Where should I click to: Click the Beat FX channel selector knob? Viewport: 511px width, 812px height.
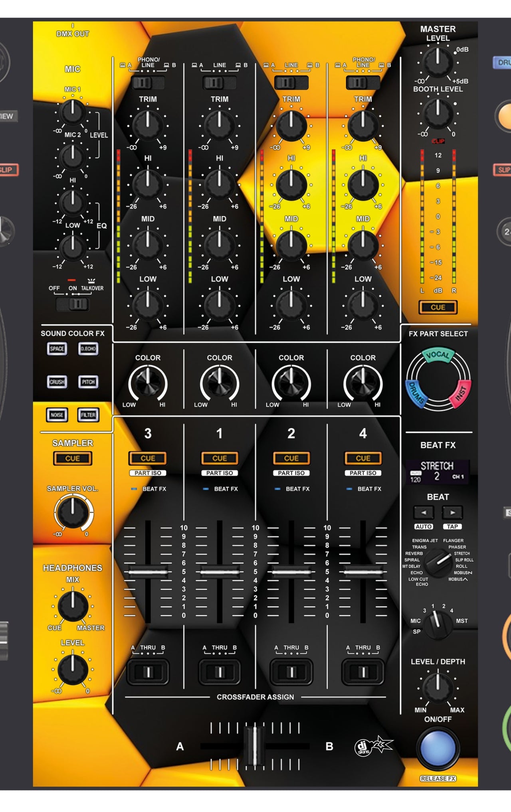(x=438, y=625)
